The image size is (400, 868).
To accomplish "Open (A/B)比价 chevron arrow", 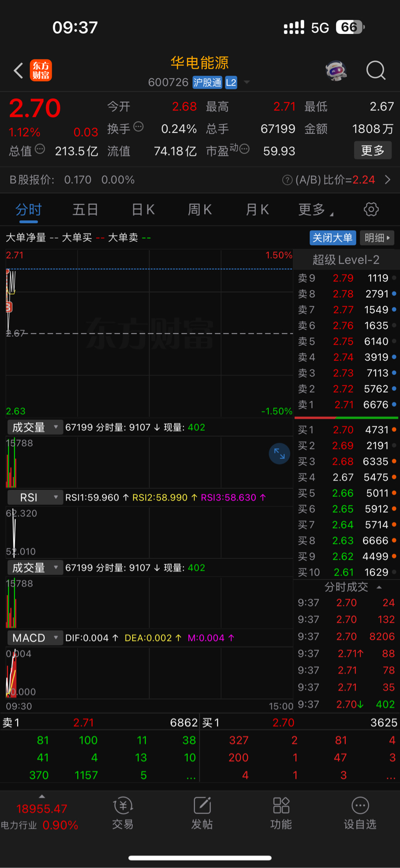I will [x=387, y=180].
